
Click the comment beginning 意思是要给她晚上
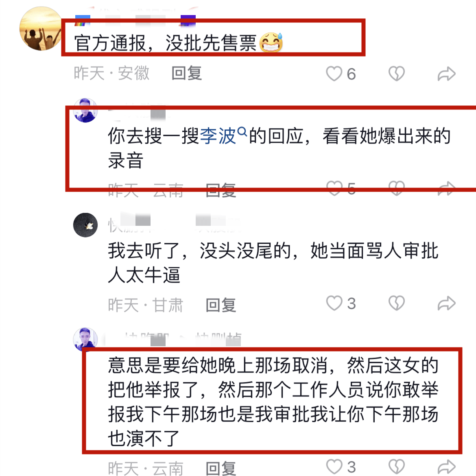pos(273,402)
